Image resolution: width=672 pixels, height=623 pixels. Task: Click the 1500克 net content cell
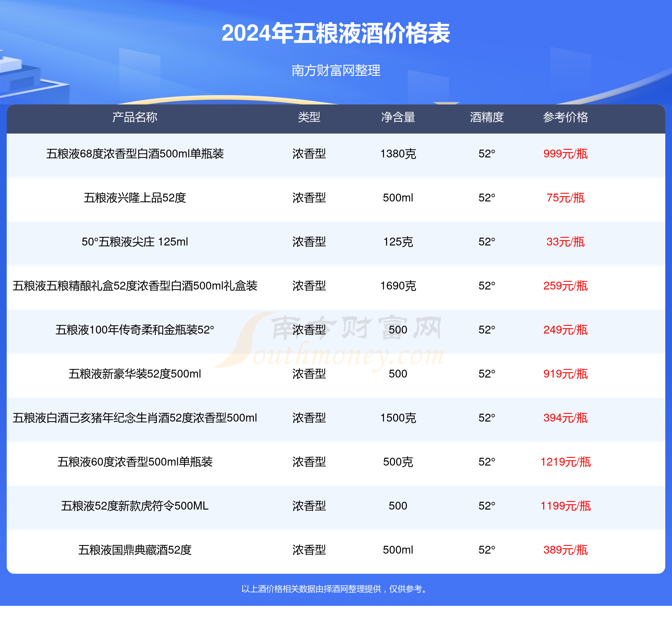398,418
